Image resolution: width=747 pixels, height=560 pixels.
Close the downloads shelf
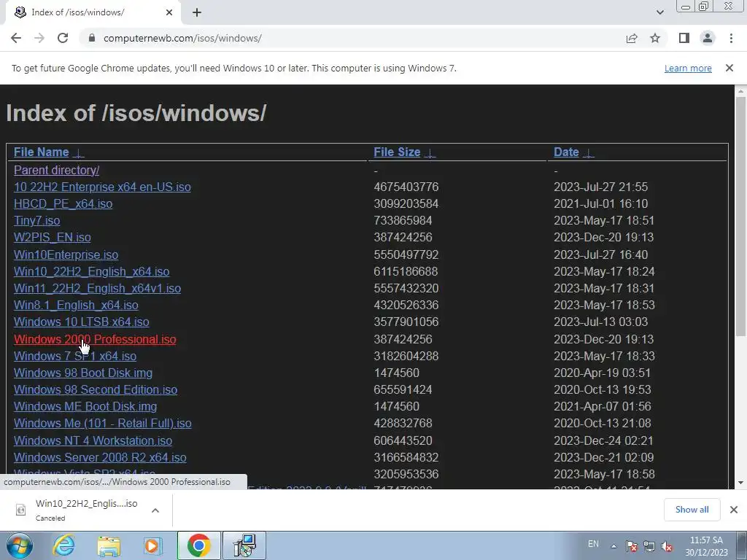[734, 510]
